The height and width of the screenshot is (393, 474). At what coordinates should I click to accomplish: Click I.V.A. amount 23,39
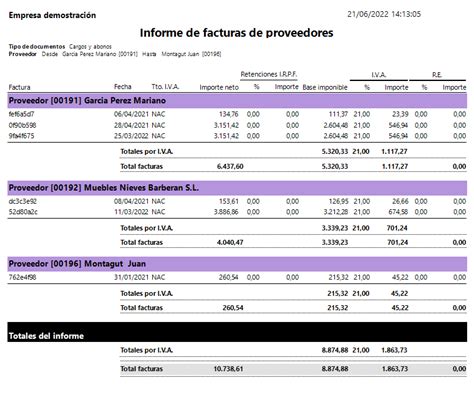pyautogui.click(x=400, y=114)
